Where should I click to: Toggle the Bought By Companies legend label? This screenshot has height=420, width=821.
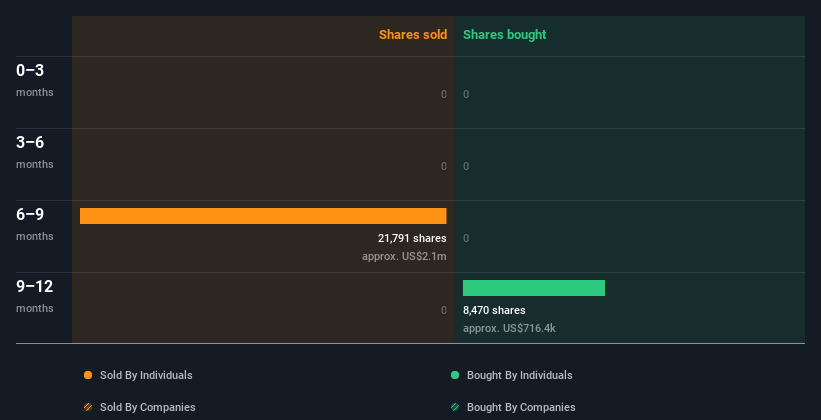[521, 407]
